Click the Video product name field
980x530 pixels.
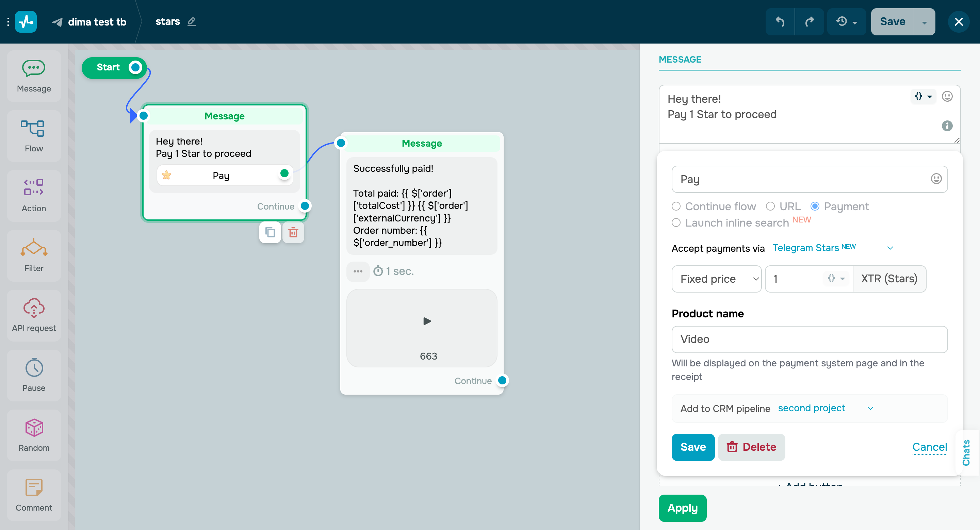pos(809,339)
